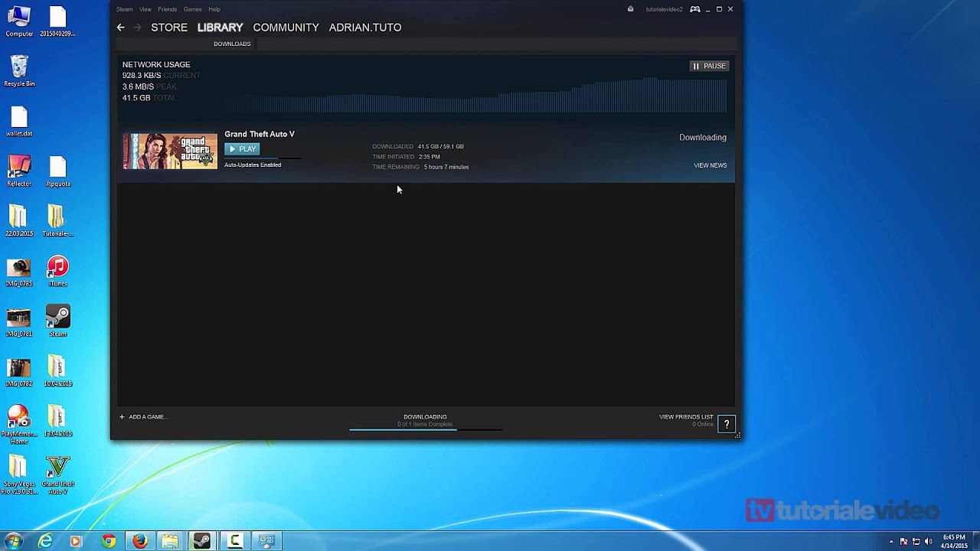Open the tutorialevideo2 account name menu
Screen dimensions: 980x551
coord(664,9)
